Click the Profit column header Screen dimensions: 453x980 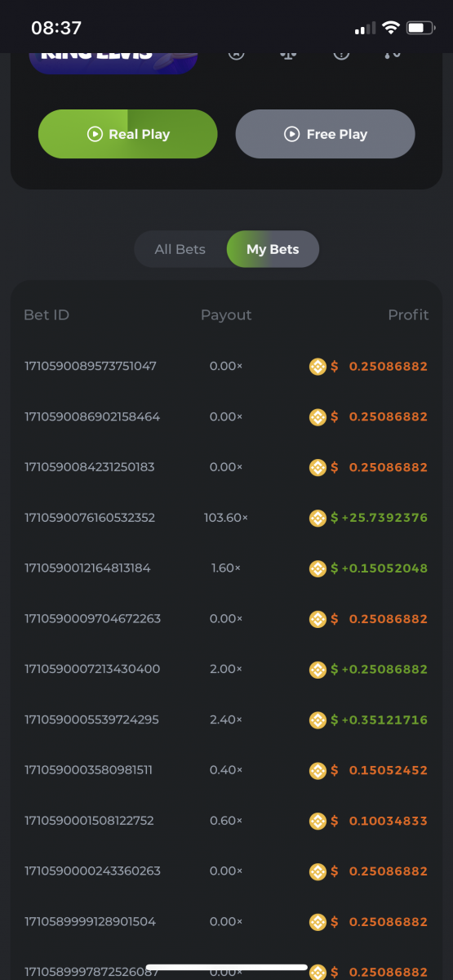click(x=408, y=315)
